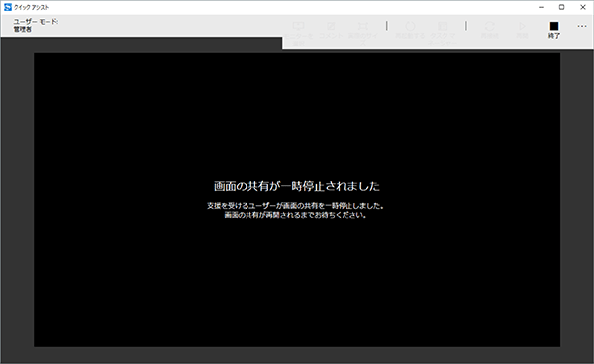Click the 画面の共有が一時停止されました heading
The image size is (594, 364).
pos(297,186)
